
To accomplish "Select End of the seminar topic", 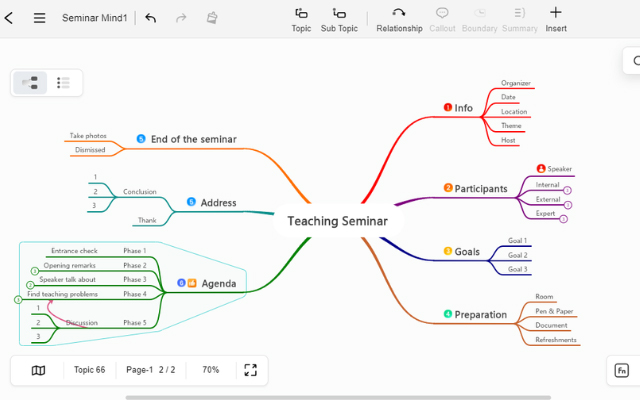I will [x=193, y=139].
